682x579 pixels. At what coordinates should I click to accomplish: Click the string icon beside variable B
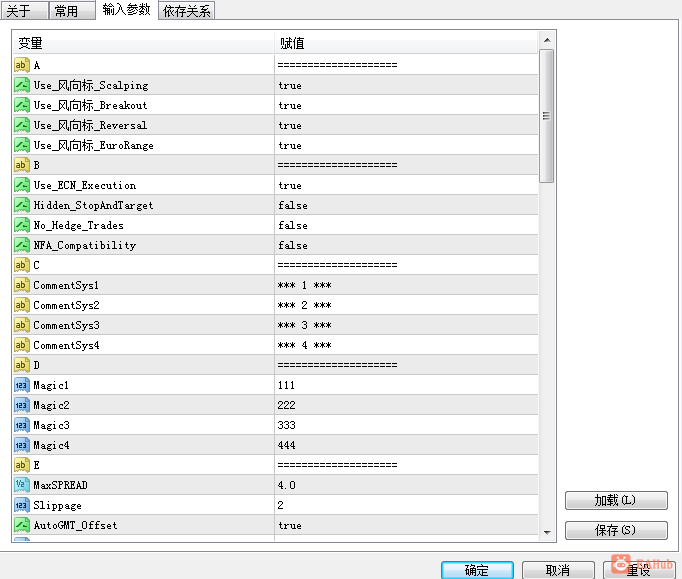click(22, 165)
